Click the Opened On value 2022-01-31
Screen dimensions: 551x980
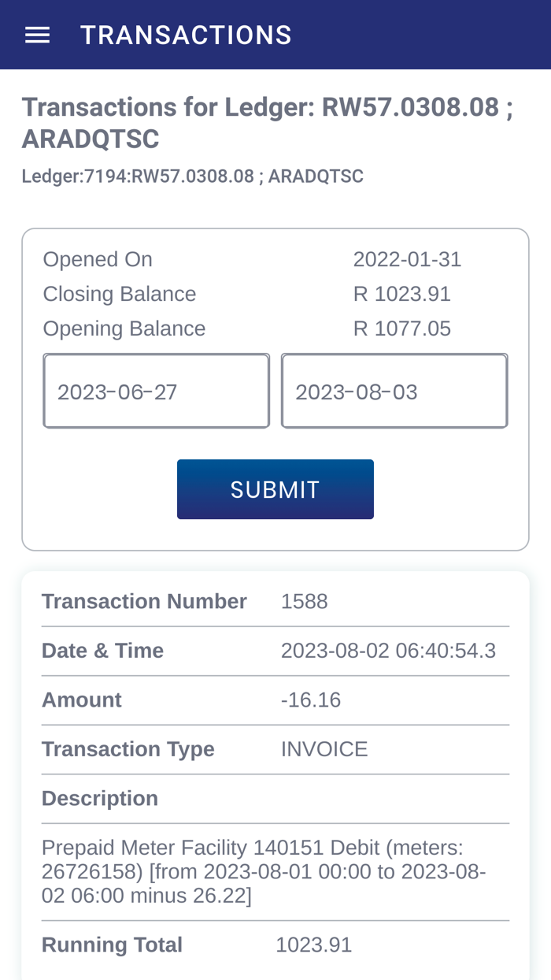407,258
